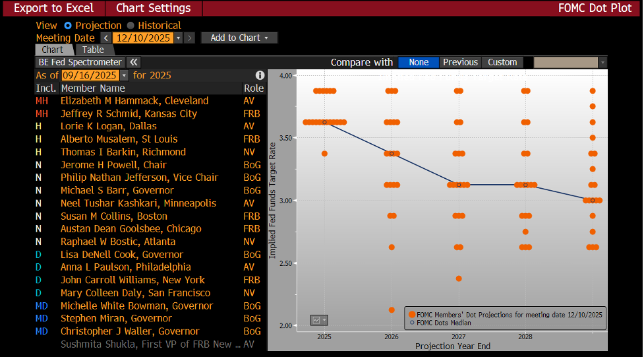Viewport: 644px width, 357px height.
Task: Select the Philip Nathan Jefferson, Vice Chair row
Action: (150, 178)
